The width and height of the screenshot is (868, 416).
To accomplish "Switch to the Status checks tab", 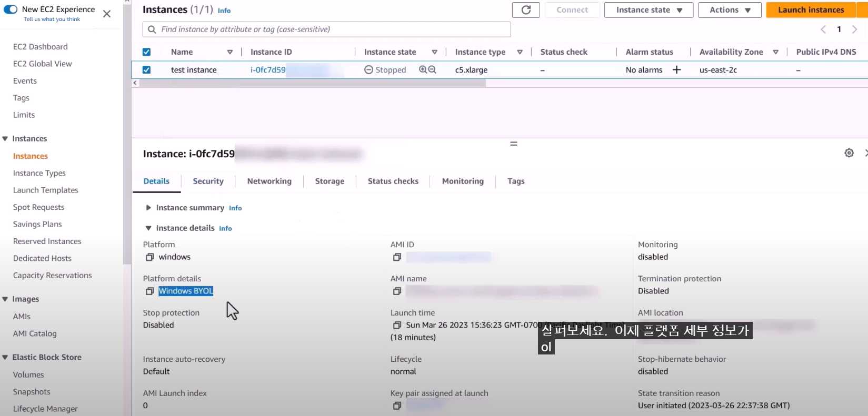I will coord(393,181).
